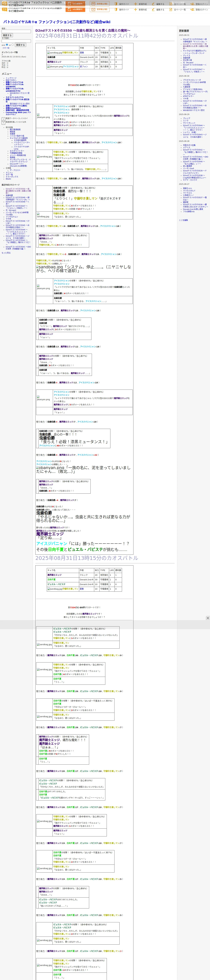The image size is (210, 980).
Task: Click 検索する button under the 検索 field
Action: pyautogui.click(x=7, y=35)
